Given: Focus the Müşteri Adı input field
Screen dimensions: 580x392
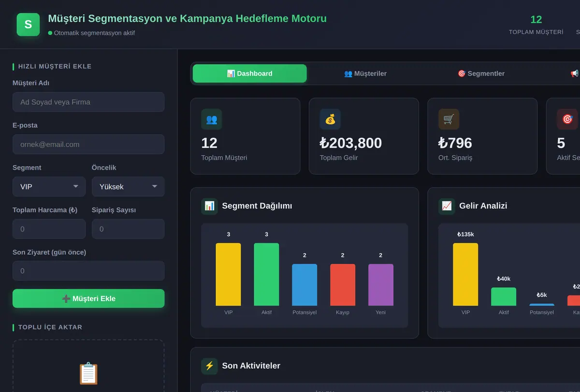Looking at the screenshot, I should [x=88, y=102].
